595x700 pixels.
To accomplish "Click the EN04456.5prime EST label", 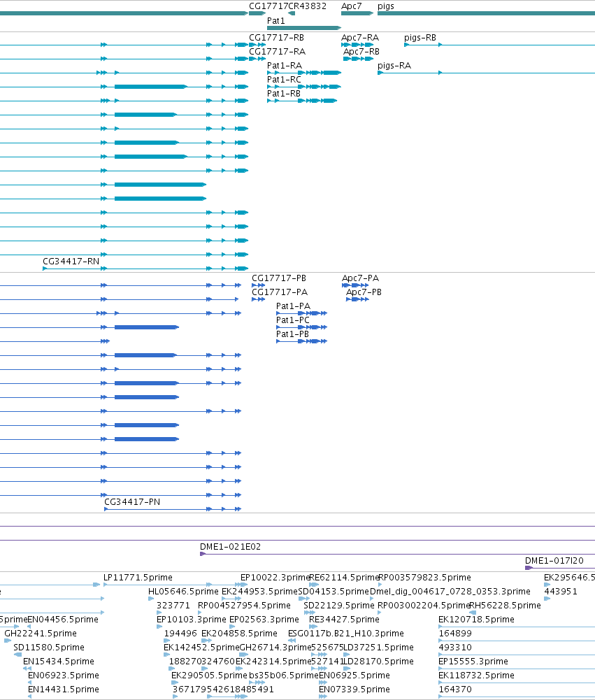I will [x=63, y=620].
